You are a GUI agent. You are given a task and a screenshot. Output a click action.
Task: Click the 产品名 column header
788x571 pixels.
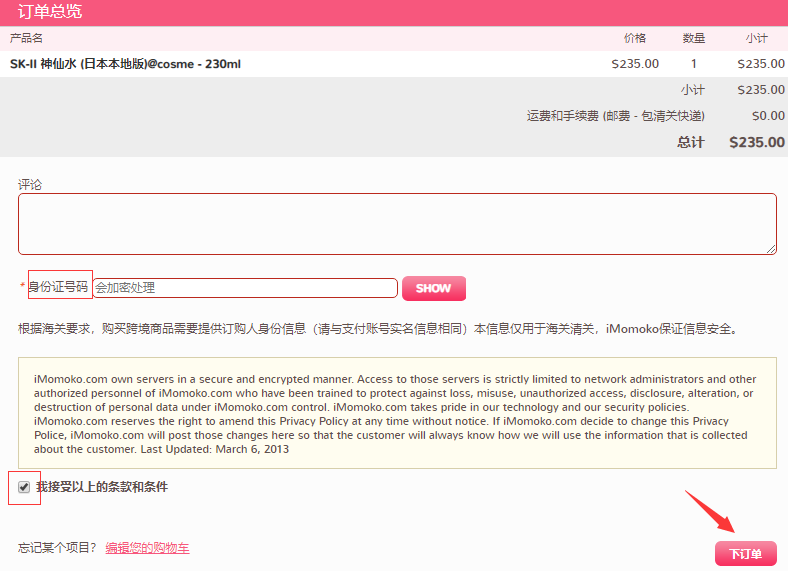[26, 38]
